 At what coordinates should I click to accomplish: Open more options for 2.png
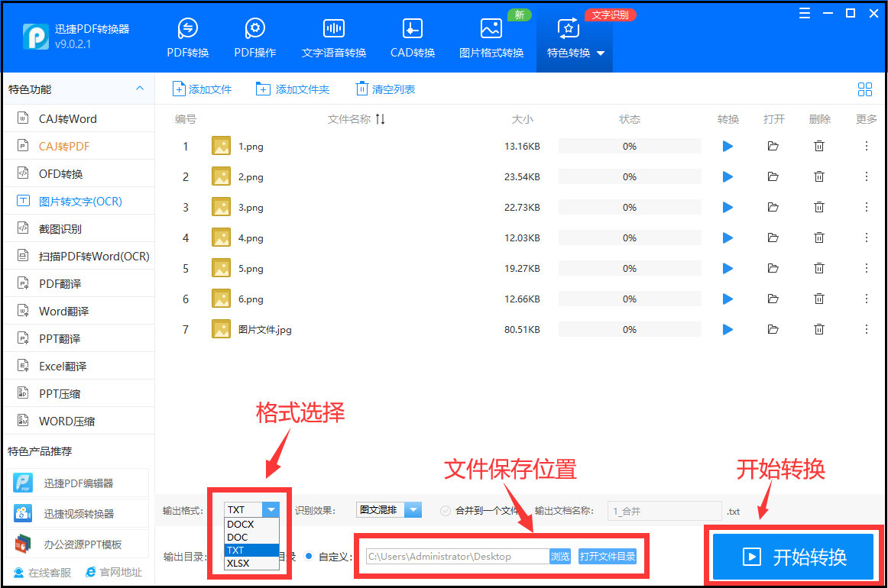tap(866, 176)
